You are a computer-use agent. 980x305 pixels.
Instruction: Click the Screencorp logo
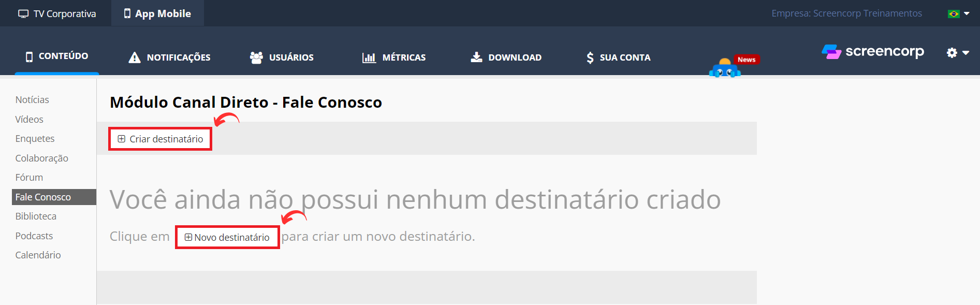(x=873, y=52)
